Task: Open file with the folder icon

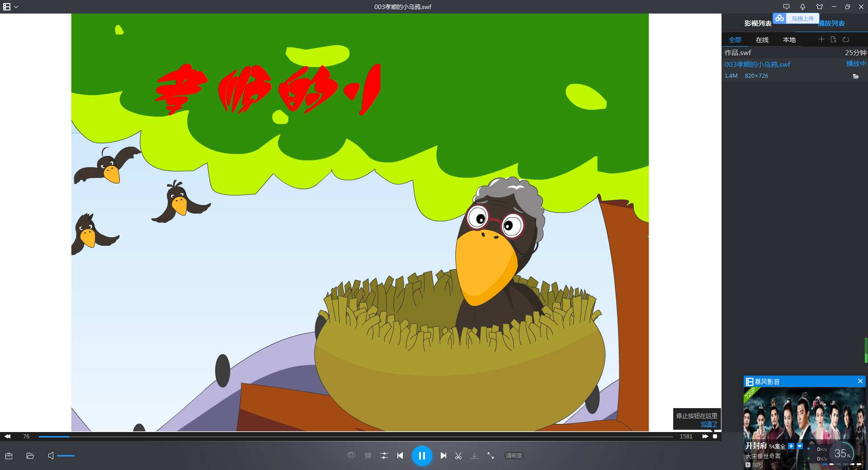Action: coord(30,456)
